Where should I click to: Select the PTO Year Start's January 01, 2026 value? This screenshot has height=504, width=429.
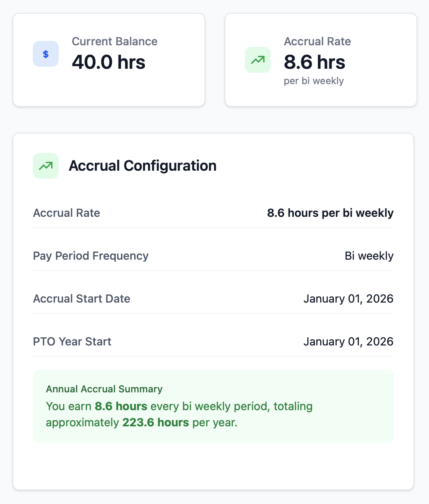pos(348,342)
